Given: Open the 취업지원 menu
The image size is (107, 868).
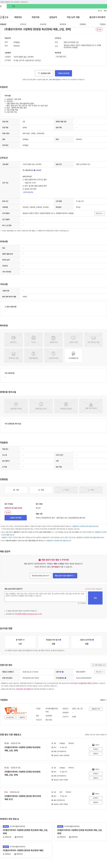Looking at the screenshot, I should coord(36,17).
